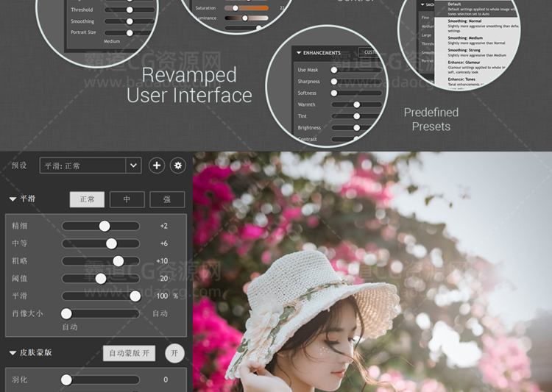The width and height of the screenshot is (552, 392).
Task: Click the 自动蒙版 开 button
Action: 130,353
